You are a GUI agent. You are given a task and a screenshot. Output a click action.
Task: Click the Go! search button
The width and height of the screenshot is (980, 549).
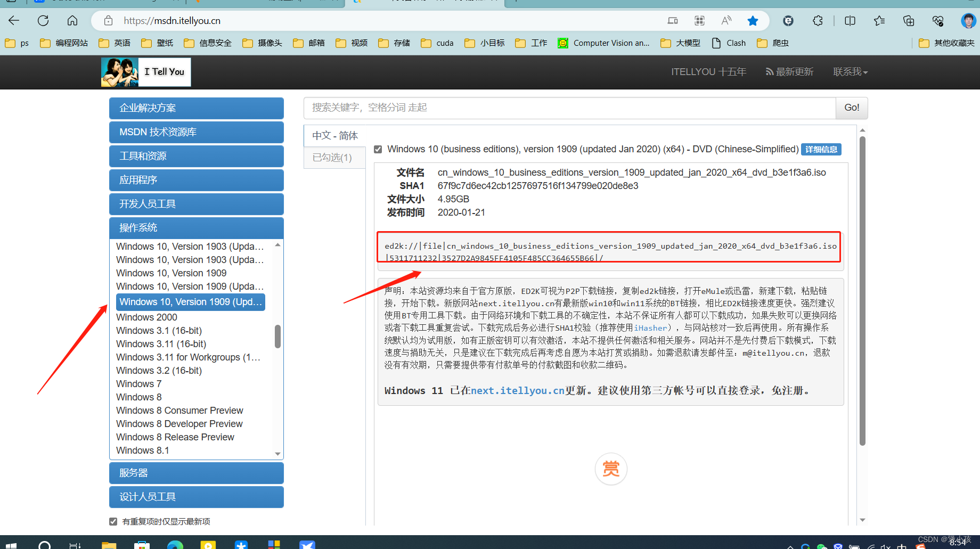click(852, 108)
